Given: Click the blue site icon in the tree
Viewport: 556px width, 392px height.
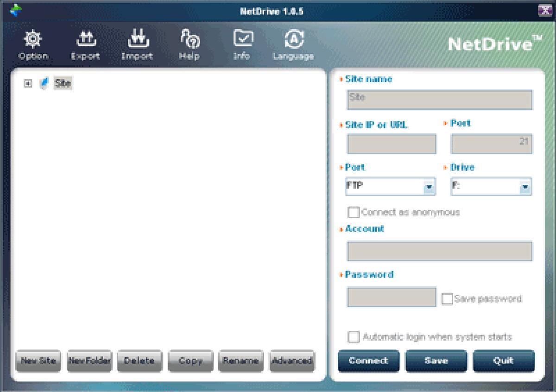Looking at the screenshot, I should click(44, 84).
